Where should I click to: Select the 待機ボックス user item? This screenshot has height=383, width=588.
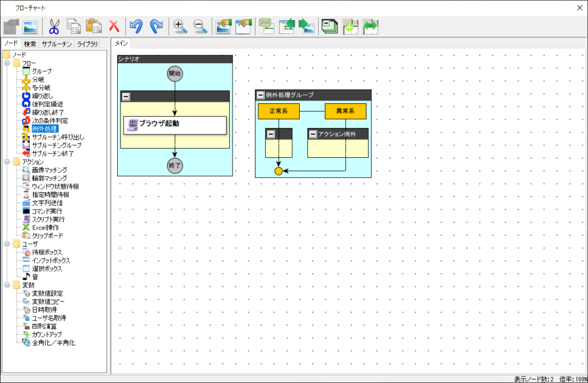coord(47,253)
